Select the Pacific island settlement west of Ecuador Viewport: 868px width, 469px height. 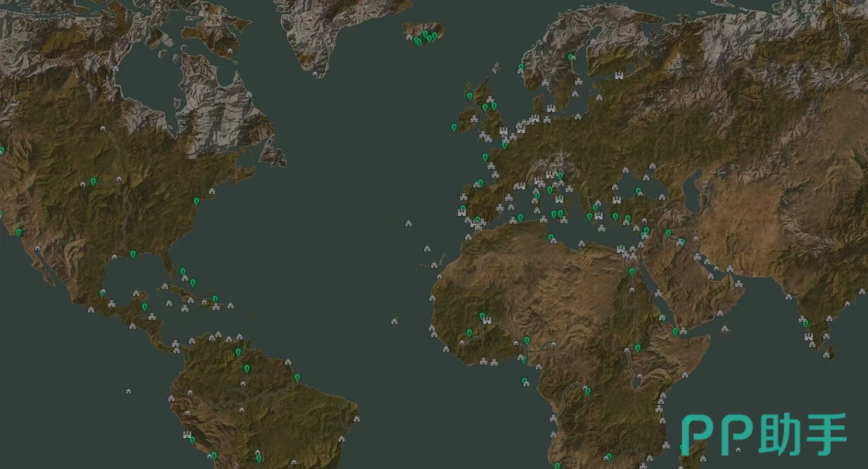[x=129, y=391]
